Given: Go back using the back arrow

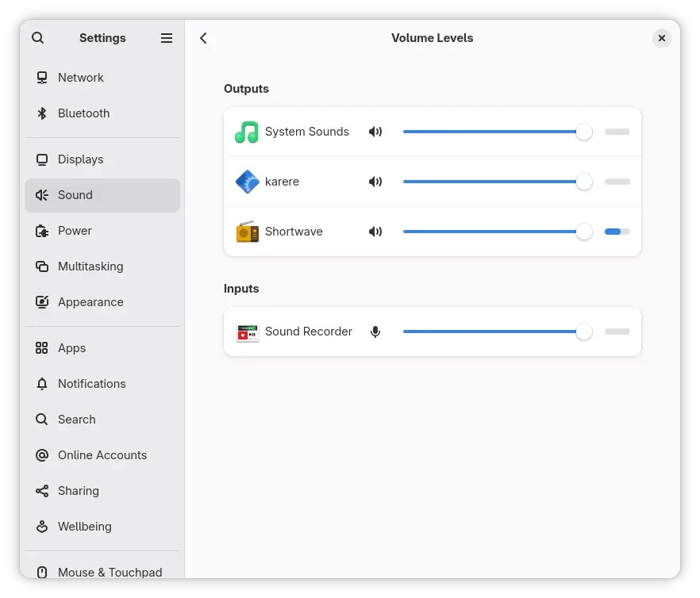Looking at the screenshot, I should coord(204,38).
